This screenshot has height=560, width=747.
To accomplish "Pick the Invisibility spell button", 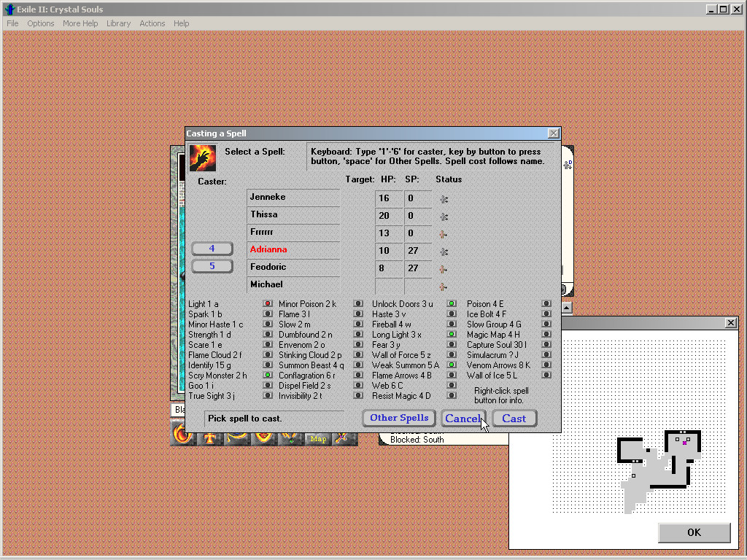I will 358,396.
